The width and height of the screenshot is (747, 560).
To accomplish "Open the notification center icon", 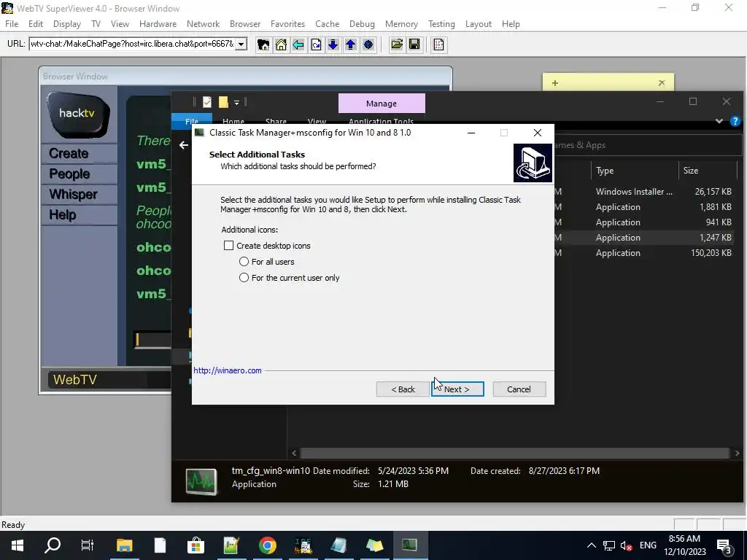I will (724, 545).
